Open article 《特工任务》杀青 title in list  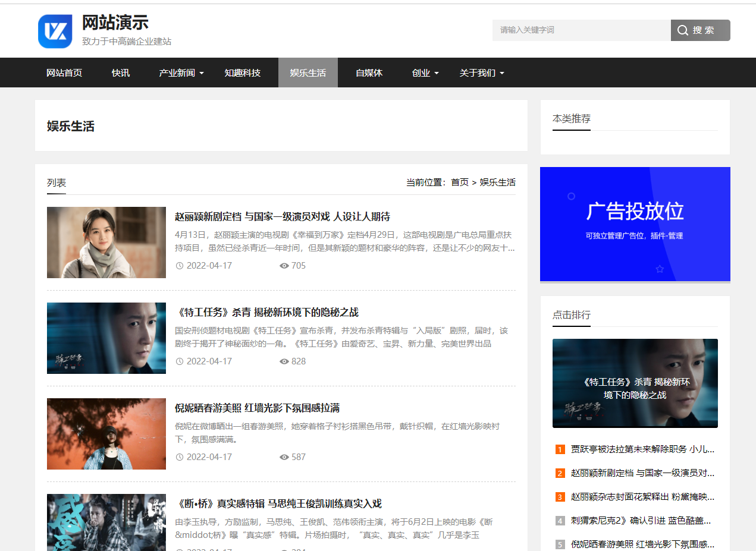(267, 312)
